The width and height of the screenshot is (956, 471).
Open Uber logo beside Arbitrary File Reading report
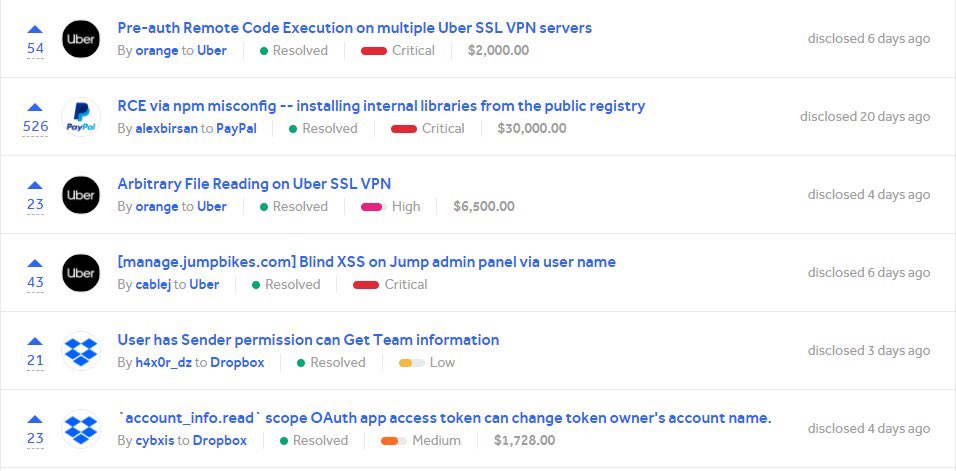pos(81,195)
